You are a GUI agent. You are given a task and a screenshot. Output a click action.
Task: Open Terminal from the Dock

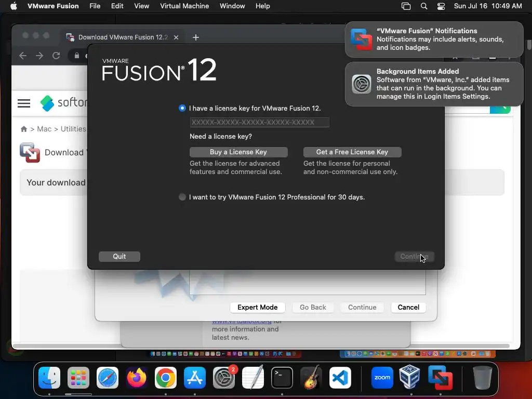[282, 378]
